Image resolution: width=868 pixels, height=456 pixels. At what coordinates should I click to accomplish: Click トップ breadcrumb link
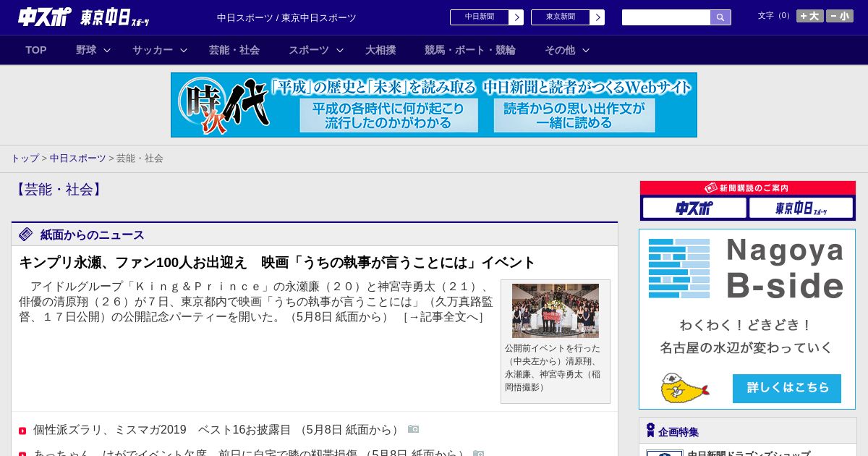tap(25, 158)
